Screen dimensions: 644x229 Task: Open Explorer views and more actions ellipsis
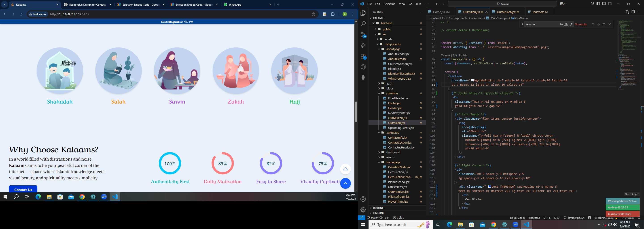(421, 12)
